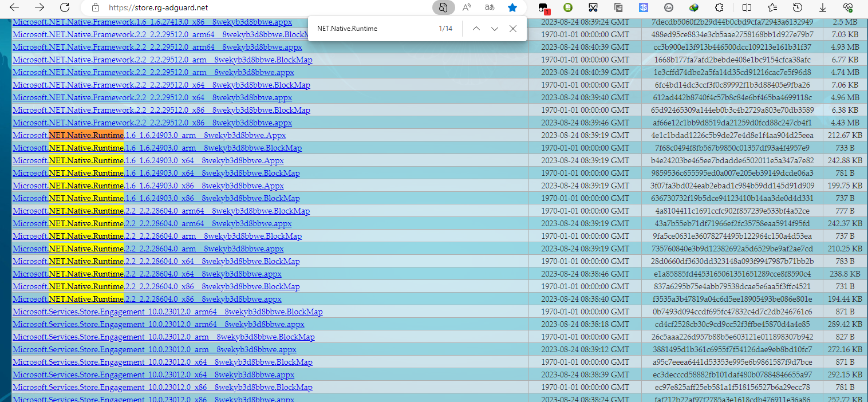The height and width of the screenshot is (402, 868).
Task: Open the Browser essentials heart icon
Action: [848, 7]
